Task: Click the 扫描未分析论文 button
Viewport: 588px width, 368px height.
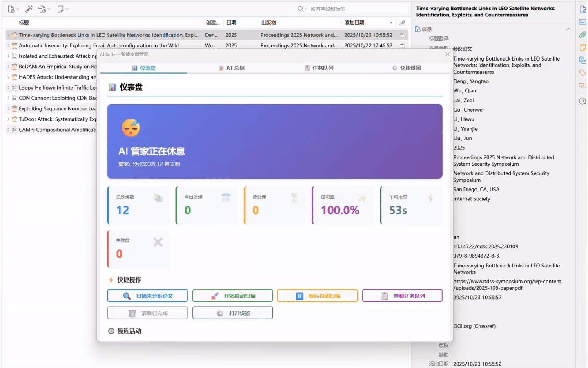Action: pos(147,295)
